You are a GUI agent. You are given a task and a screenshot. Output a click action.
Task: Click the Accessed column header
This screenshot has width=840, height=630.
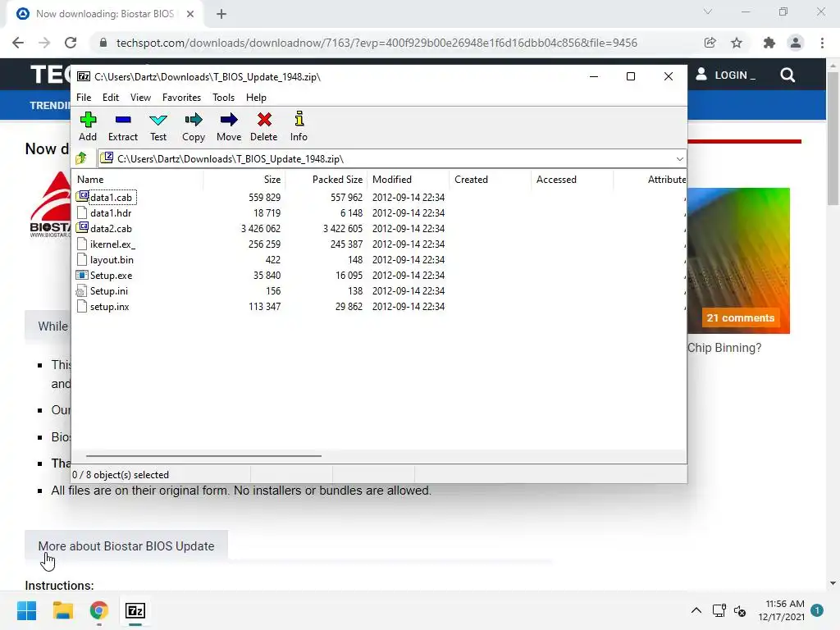(x=572, y=180)
